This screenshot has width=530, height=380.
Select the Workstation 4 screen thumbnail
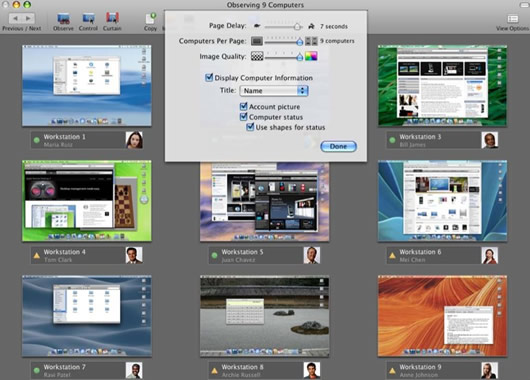tap(87, 201)
